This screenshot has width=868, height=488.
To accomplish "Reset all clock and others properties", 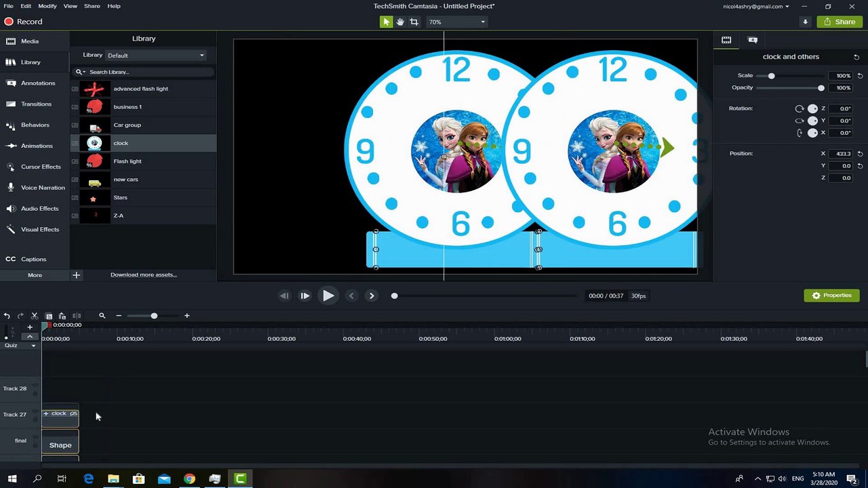I will coord(856,57).
